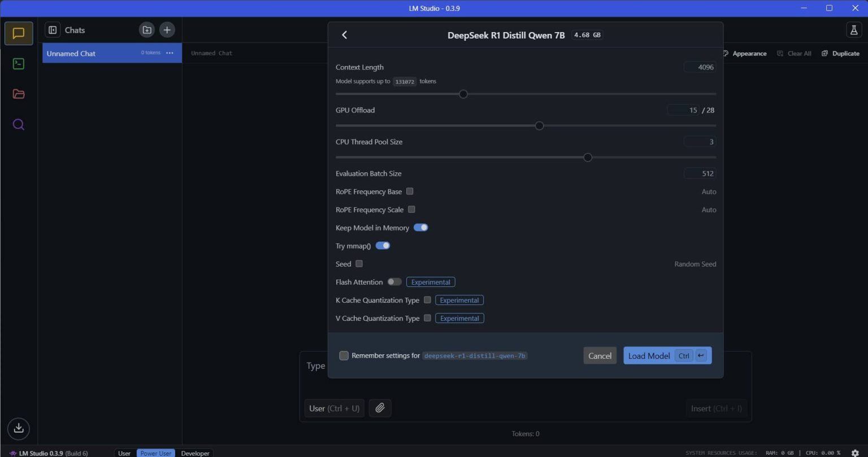Image resolution: width=868 pixels, height=457 pixels.
Task: Open Downloads icon at sidebar bottom
Action: coord(19,428)
